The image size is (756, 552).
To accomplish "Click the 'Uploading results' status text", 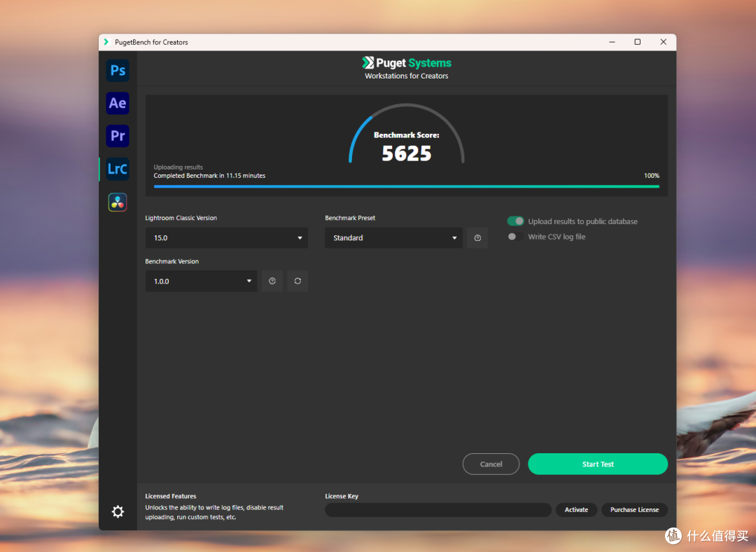I will click(x=178, y=167).
